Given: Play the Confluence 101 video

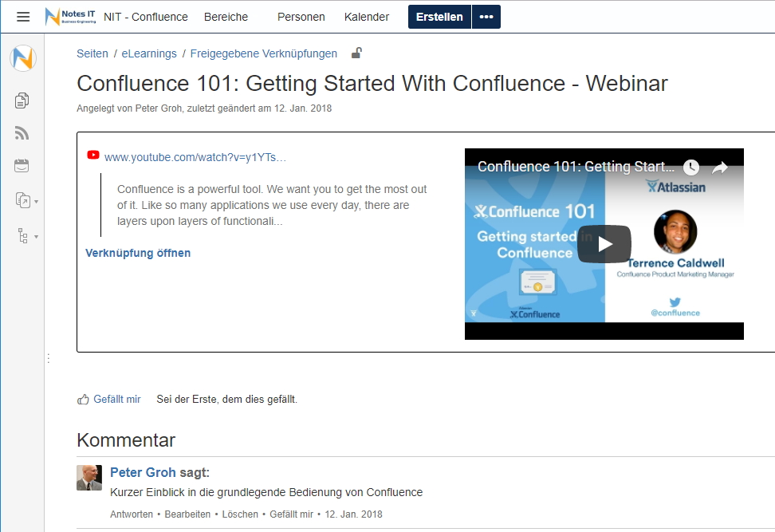Looking at the screenshot, I should (604, 244).
